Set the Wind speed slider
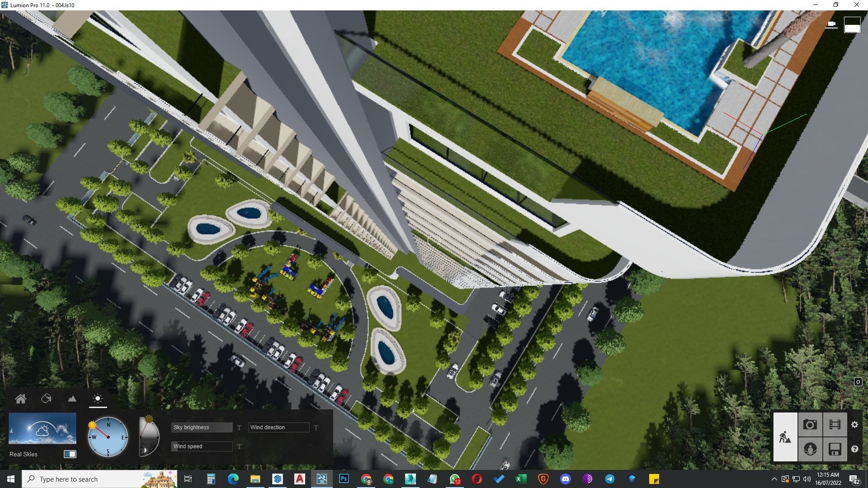Viewport: 868px width, 488px height. pyautogui.click(x=202, y=446)
